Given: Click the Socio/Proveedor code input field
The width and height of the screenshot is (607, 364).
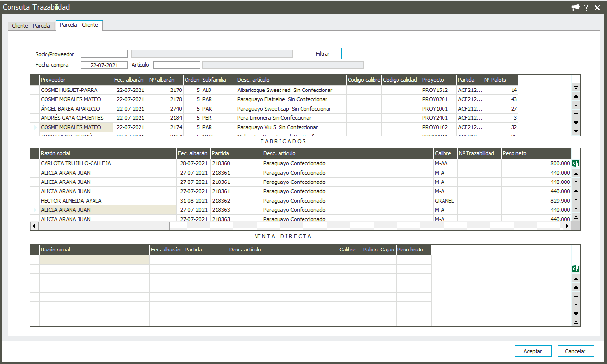Looking at the screenshot, I should 104,54.
